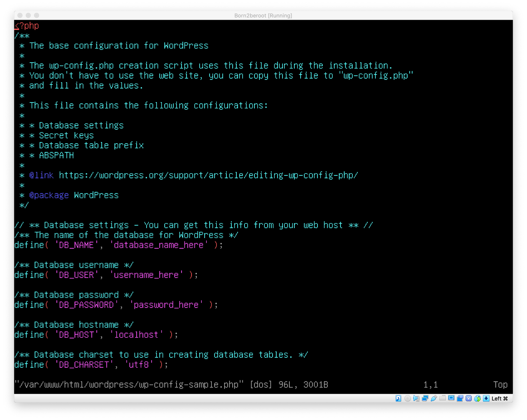Click the CPU virtualization V icon
Screen dimensions: 527x420
pyautogui.click(x=469, y=398)
